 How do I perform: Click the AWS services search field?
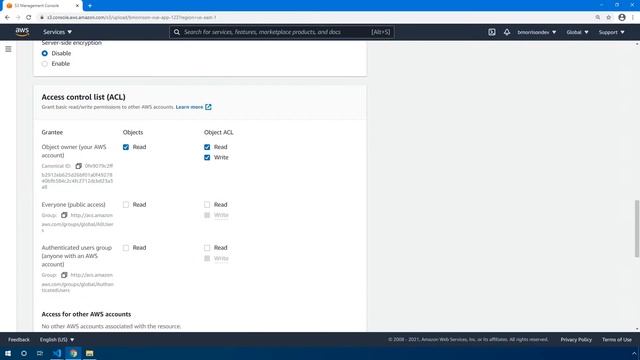pos(282,32)
